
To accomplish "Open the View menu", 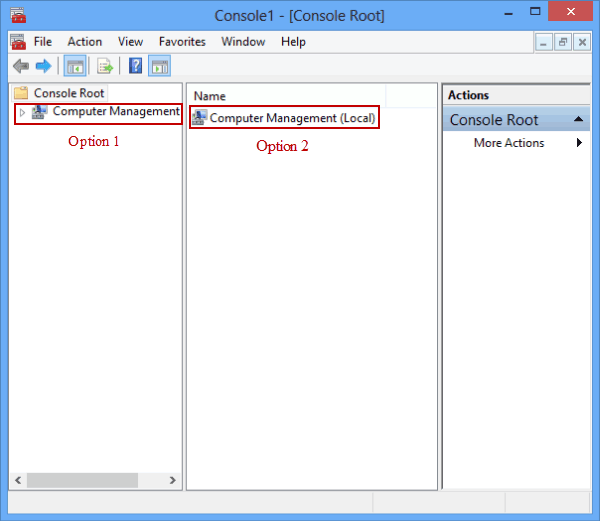I will click(x=130, y=41).
